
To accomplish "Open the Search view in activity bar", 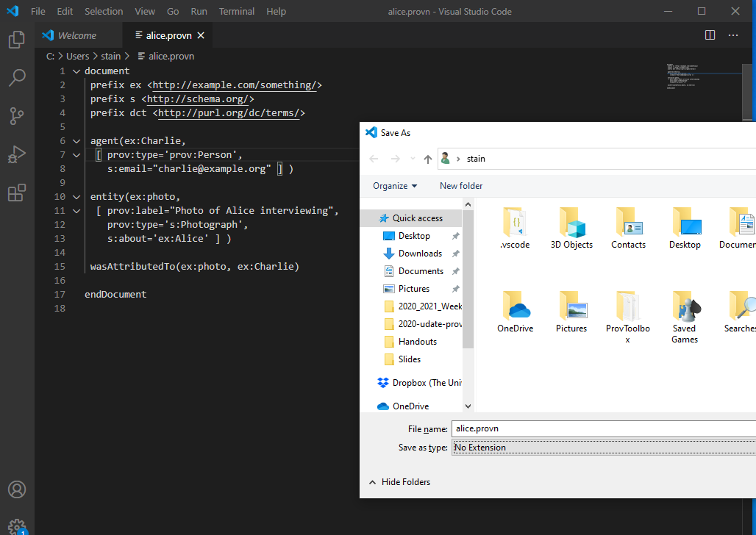I will [17, 78].
